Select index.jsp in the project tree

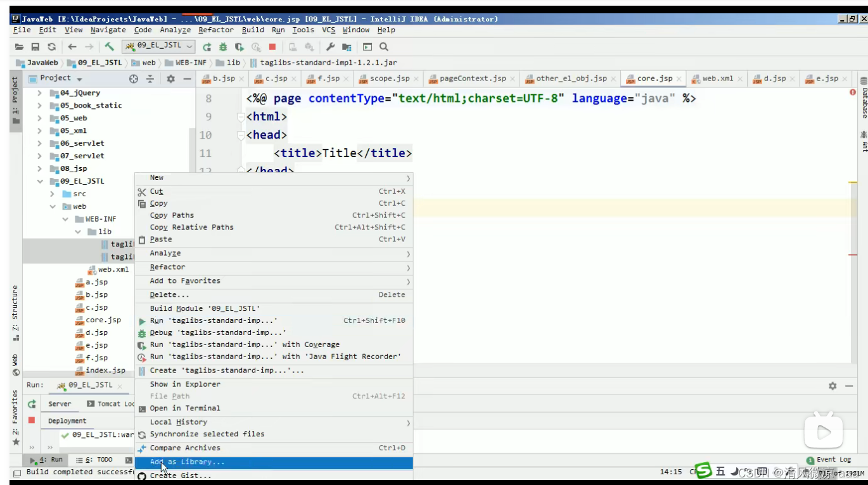point(100,371)
